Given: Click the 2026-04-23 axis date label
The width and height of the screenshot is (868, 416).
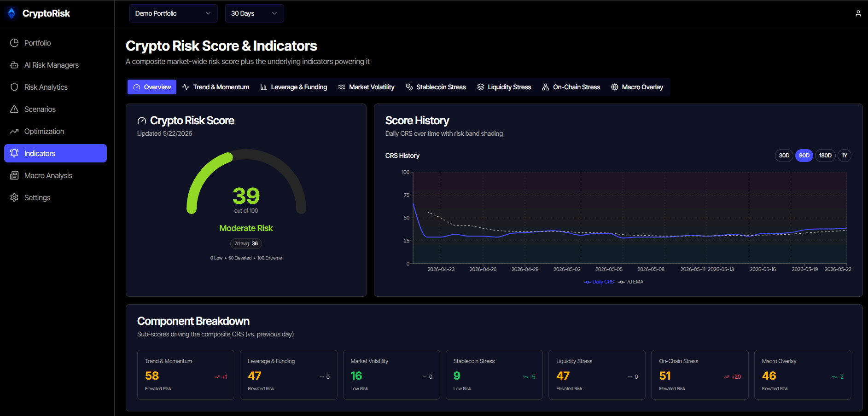Looking at the screenshot, I should [441, 269].
